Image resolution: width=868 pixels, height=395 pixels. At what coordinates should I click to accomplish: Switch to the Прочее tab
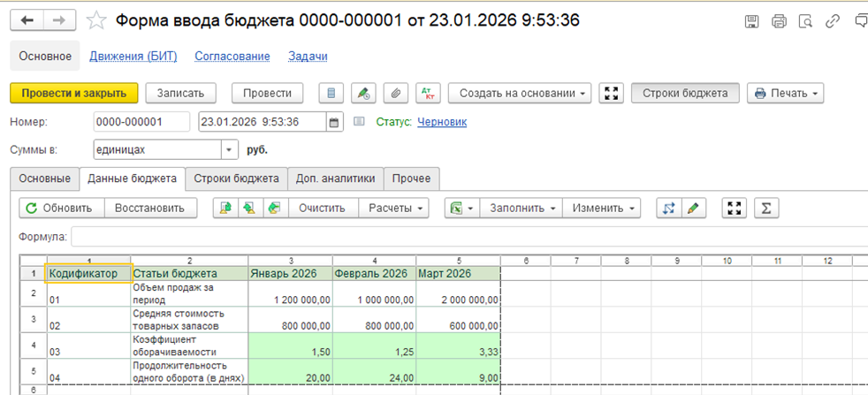pyautogui.click(x=412, y=178)
